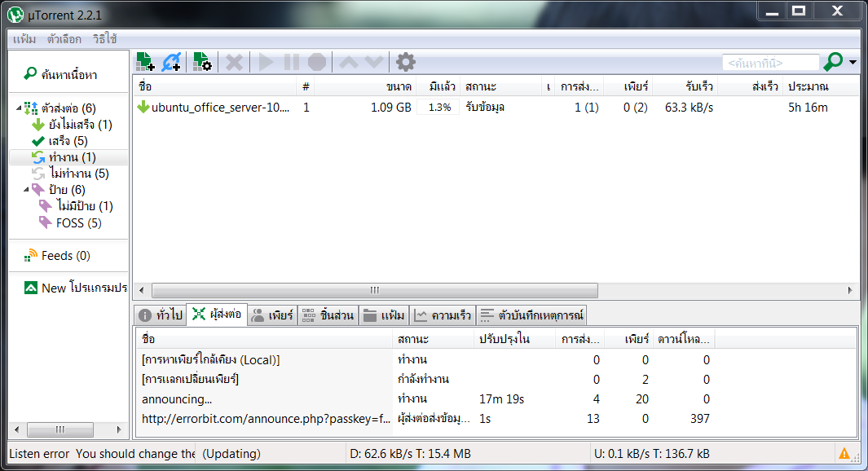Screen dimensions: 868x471
Task: Click sidebar horizontal scrollbar thumb
Action: pos(59,429)
